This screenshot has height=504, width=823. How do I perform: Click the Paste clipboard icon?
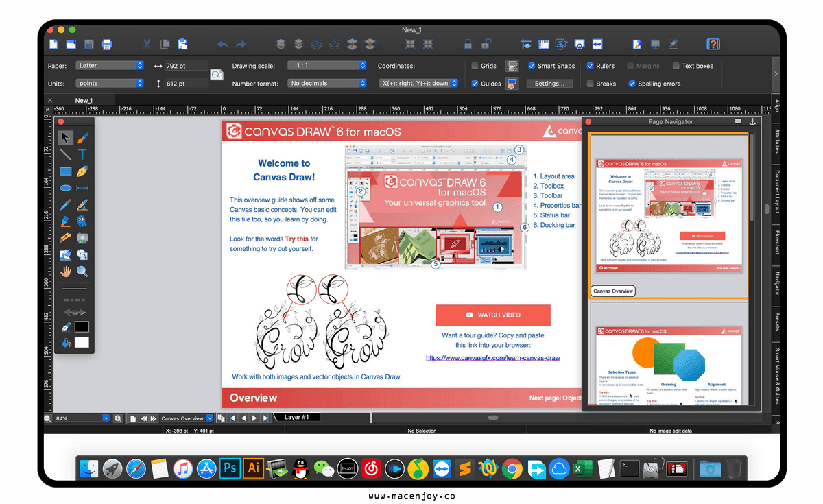point(182,45)
